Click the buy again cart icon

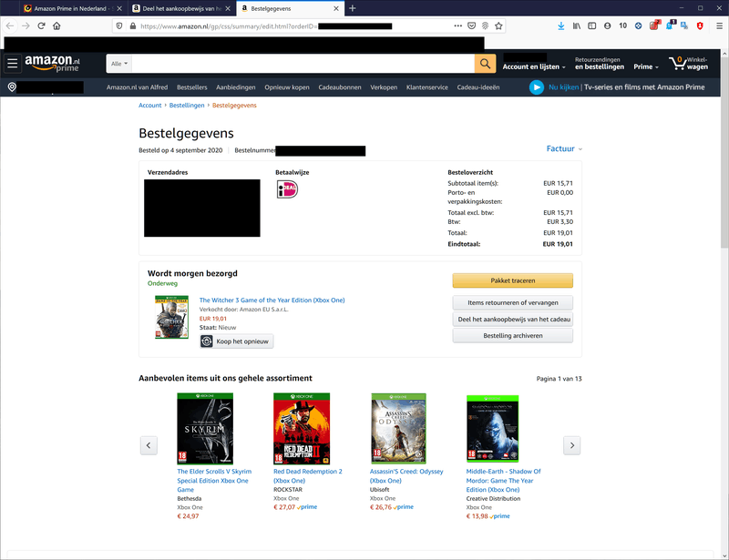click(x=207, y=341)
